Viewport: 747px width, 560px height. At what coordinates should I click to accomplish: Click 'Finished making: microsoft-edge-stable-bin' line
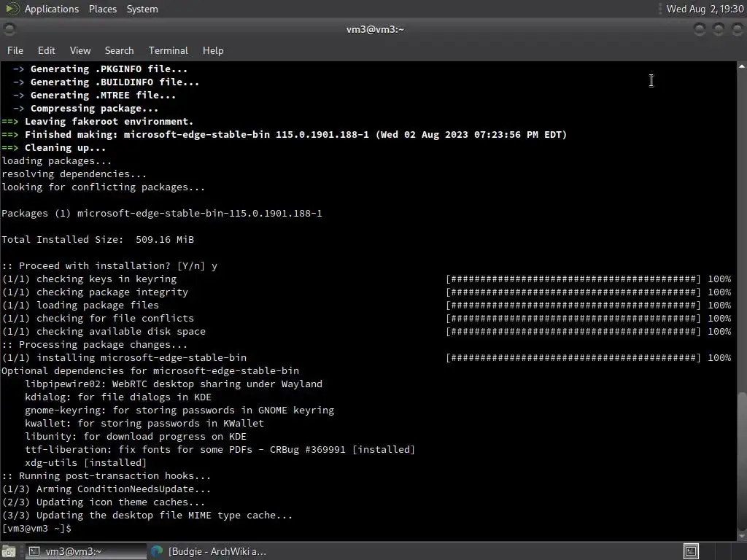285,135
